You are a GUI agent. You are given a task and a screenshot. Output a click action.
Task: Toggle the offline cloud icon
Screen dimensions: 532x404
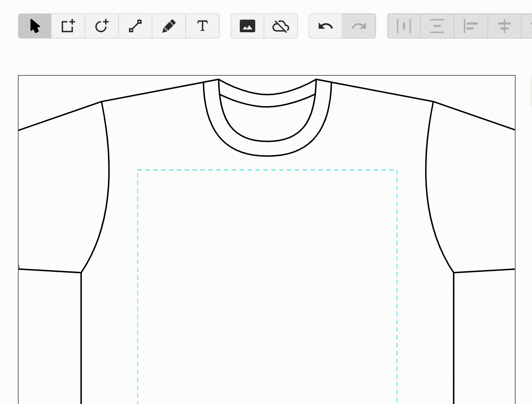[281, 26]
